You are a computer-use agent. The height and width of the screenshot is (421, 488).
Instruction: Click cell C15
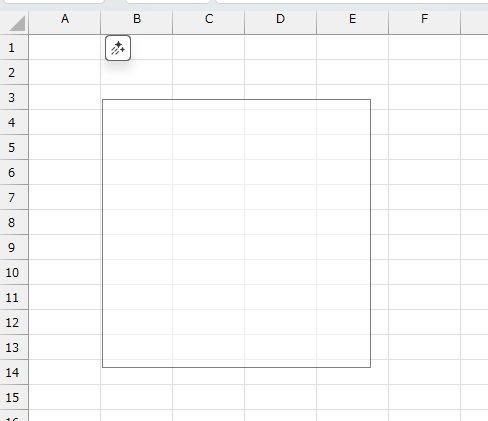[x=209, y=397]
